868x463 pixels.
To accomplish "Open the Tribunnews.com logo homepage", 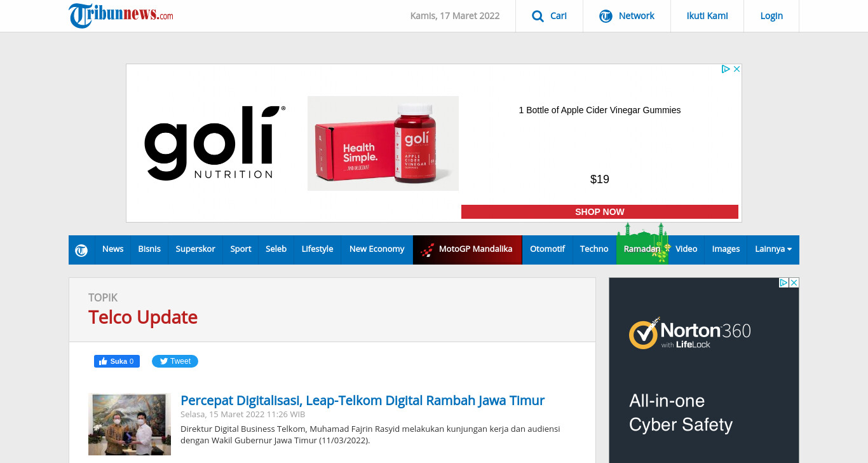I will point(121,15).
